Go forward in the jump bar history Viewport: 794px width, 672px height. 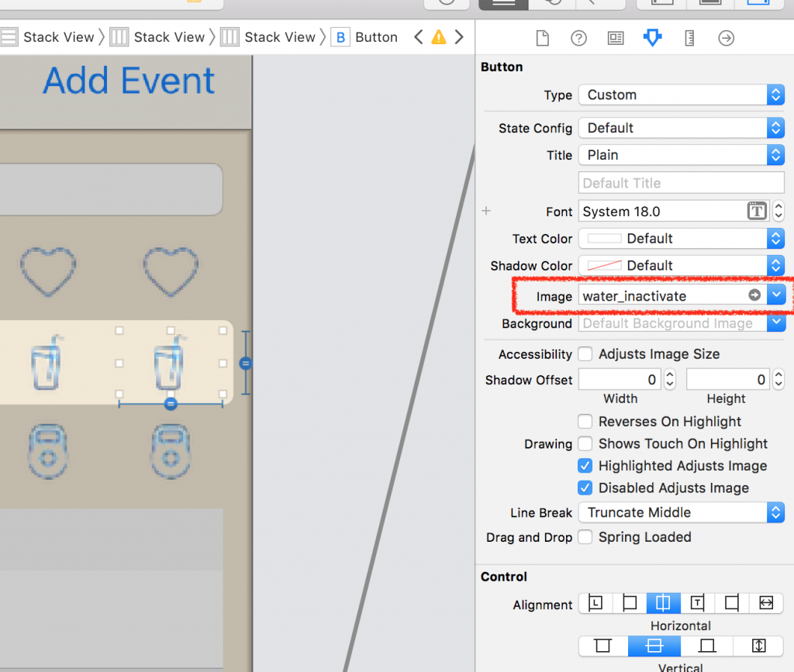pyautogui.click(x=459, y=37)
